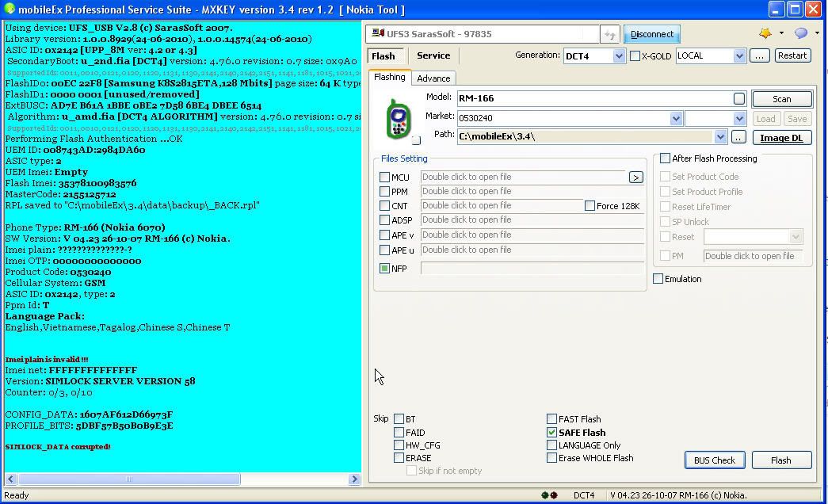Check Skip ERASE option

[x=399, y=457]
